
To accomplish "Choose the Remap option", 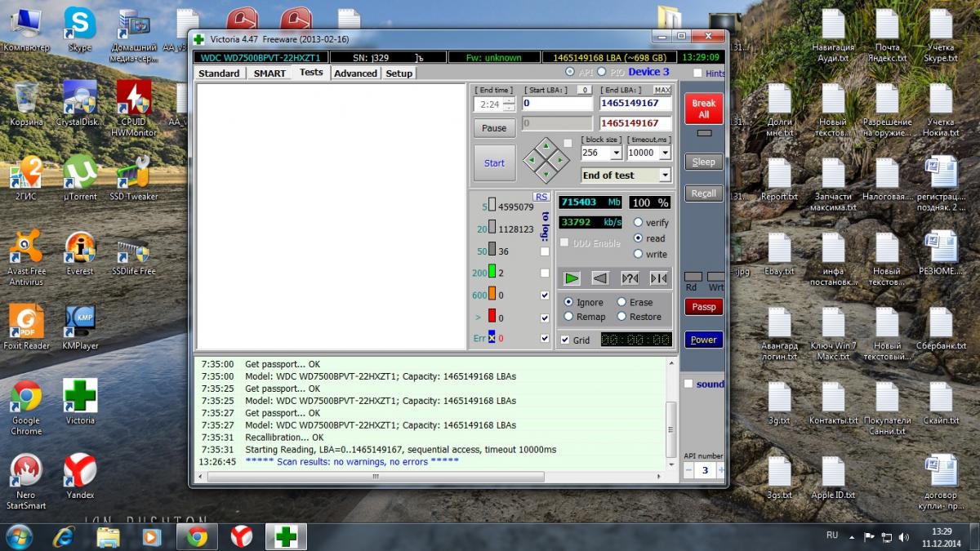I will click(x=568, y=317).
